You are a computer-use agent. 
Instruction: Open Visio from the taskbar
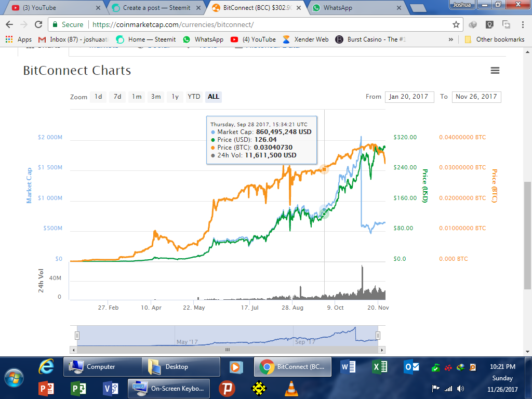(x=110, y=389)
